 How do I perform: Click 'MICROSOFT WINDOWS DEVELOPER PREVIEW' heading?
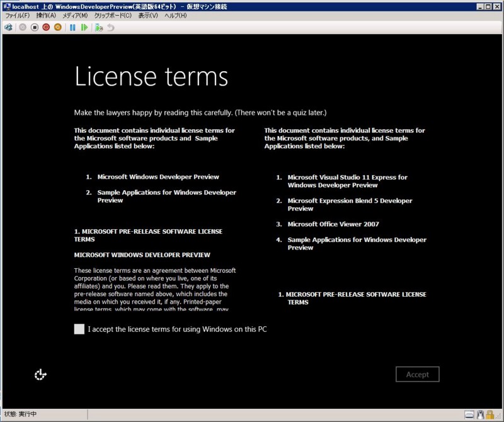tap(142, 255)
